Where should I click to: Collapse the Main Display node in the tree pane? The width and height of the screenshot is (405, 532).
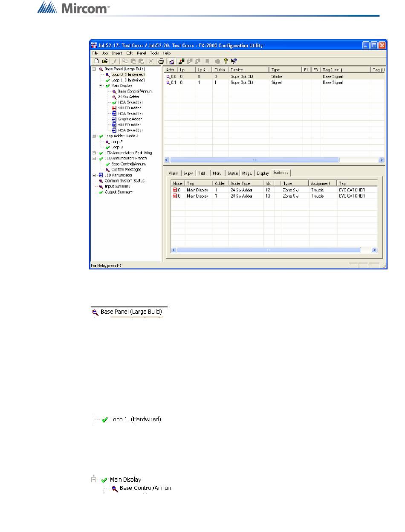(101, 86)
